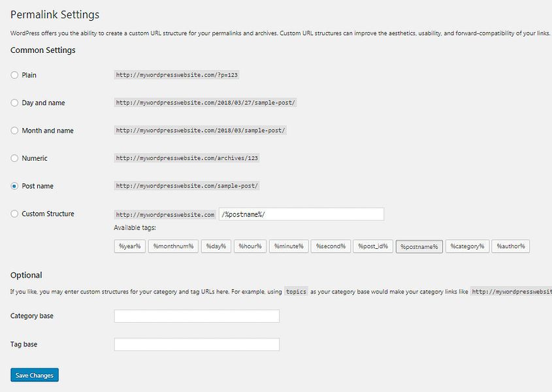This screenshot has width=552, height=392.
Task: Insert the %second% tag
Action: tap(331, 246)
